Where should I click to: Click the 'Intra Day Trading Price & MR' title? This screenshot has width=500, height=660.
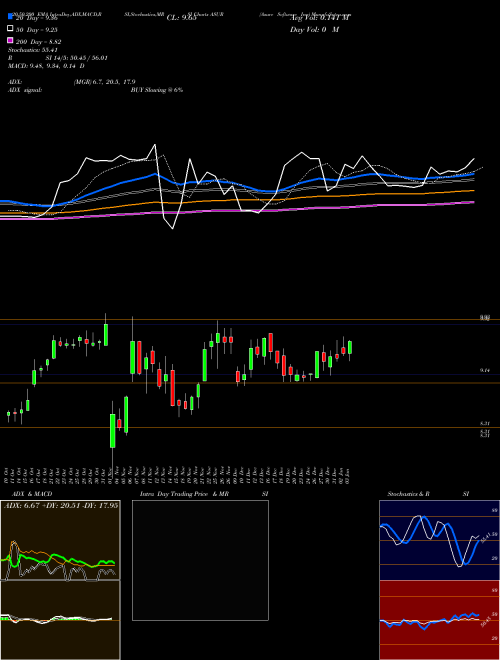point(184,494)
